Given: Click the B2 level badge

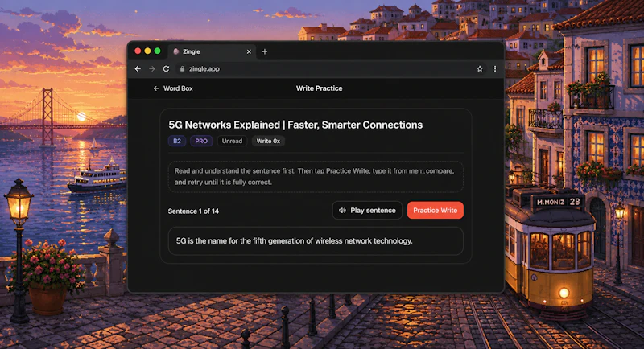Looking at the screenshot, I should [177, 141].
